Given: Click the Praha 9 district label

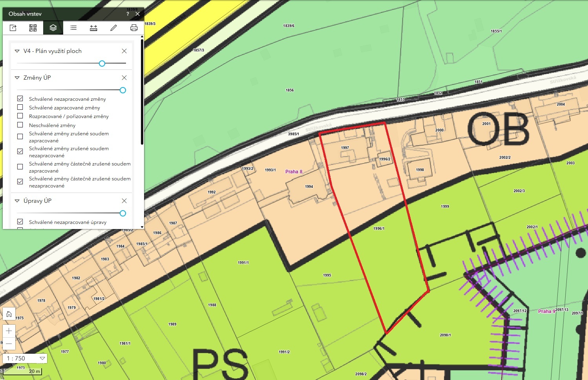Looking at the screenshot, I should click(547, 311).
